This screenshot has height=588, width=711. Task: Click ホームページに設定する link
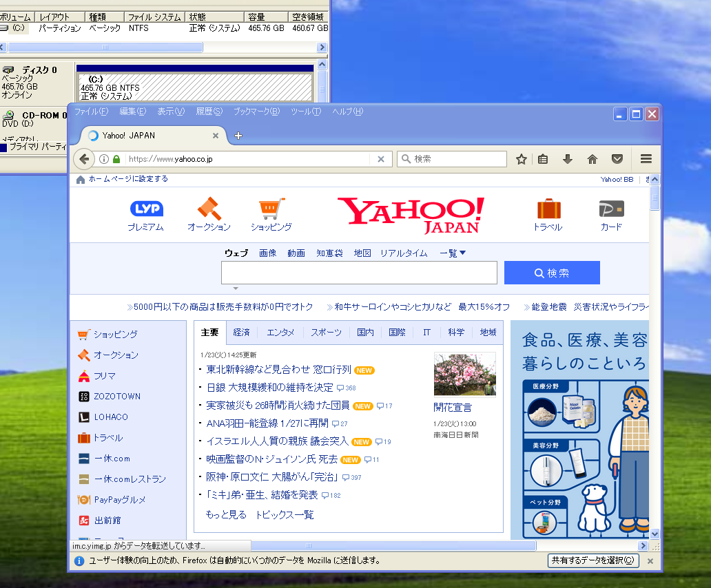coord(128,179)
